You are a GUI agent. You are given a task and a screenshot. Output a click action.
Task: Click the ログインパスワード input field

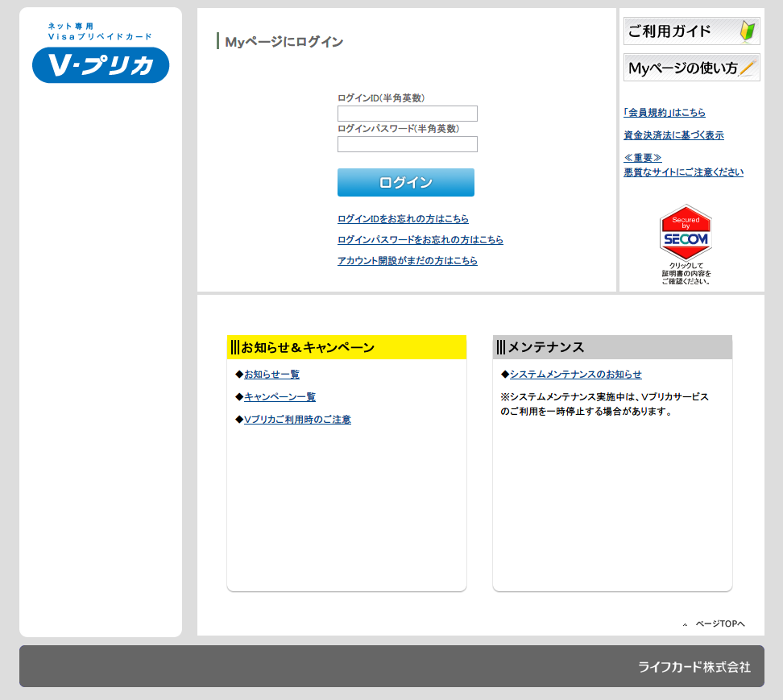tap(407, 144)
